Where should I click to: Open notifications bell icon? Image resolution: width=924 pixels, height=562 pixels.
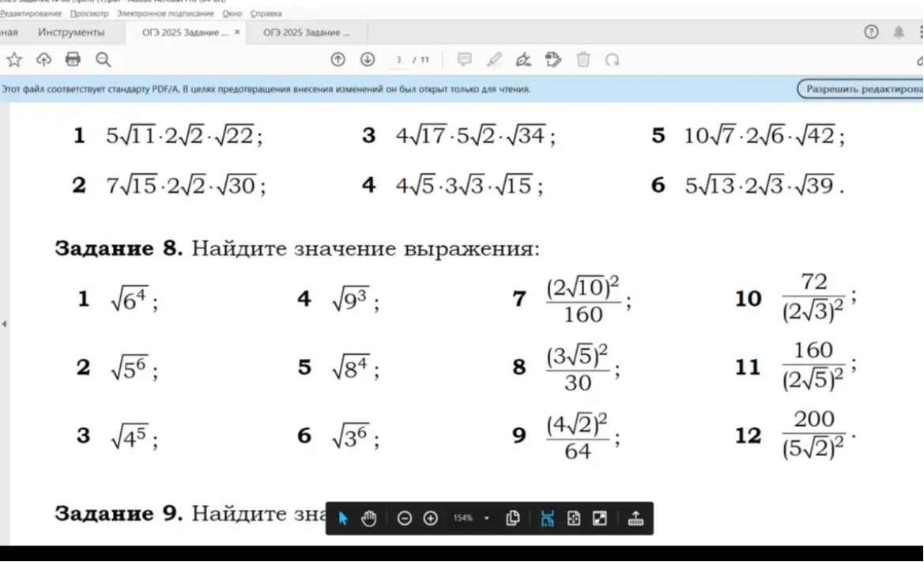click(x=899, y=32)
